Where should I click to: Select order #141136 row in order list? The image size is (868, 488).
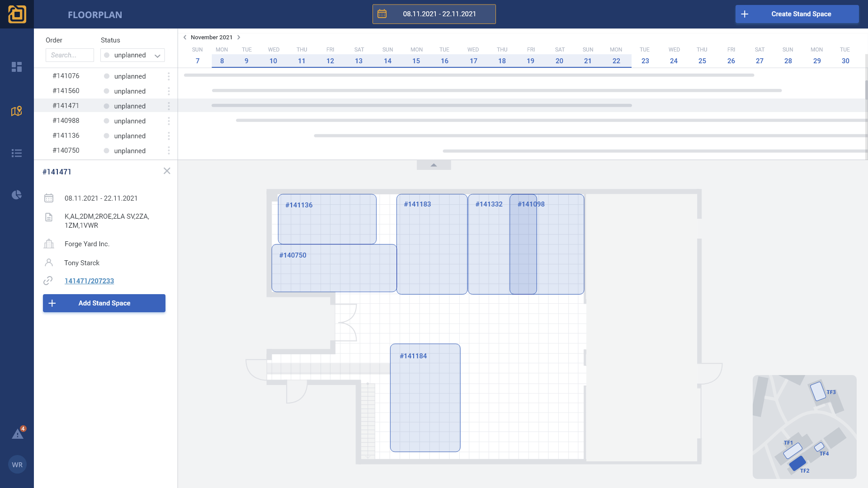(x=66, y=136)
